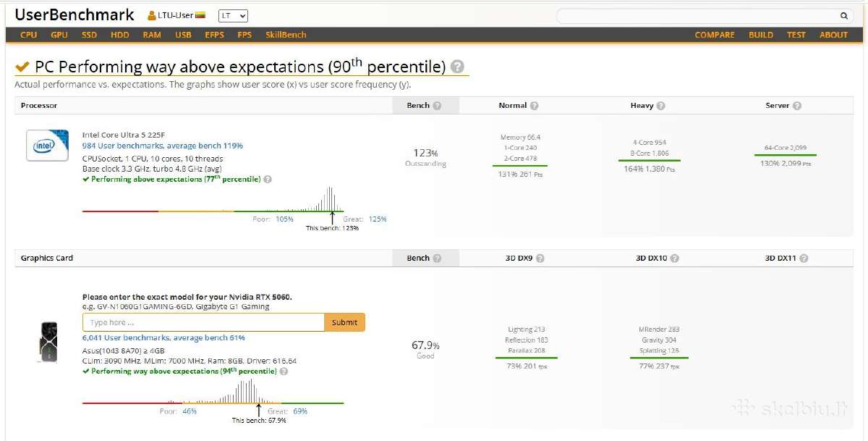The width and height of the screenshot is (868, 441).
Task: Click 'Performing above expectations (77th percentile)' text
Action: [x=176, y=179]
